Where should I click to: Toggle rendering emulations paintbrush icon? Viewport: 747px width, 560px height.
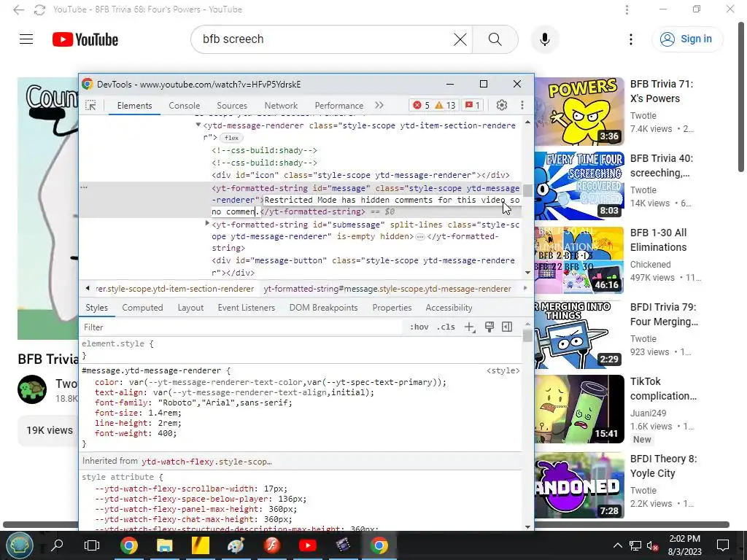pos(489,327)
